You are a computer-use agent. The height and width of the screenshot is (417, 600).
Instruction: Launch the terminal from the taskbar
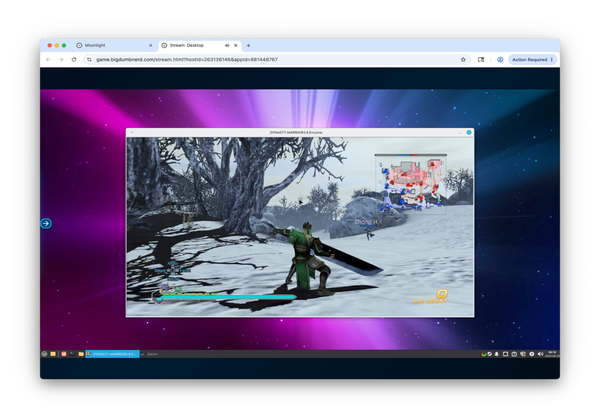click(72, 354)
